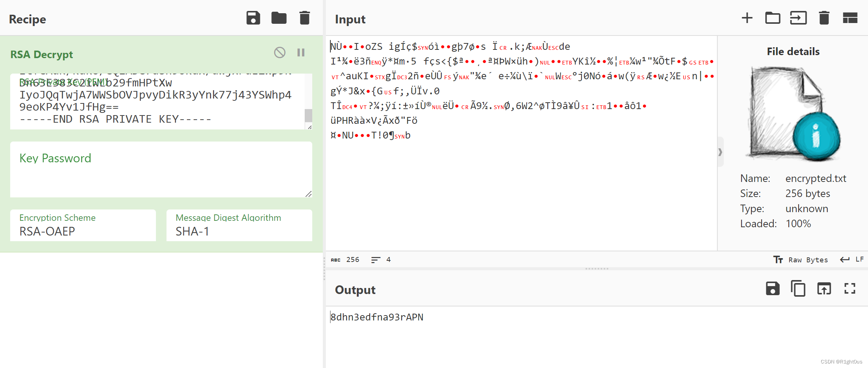Click the 256 bytes file size value

[x=808, y=193]
